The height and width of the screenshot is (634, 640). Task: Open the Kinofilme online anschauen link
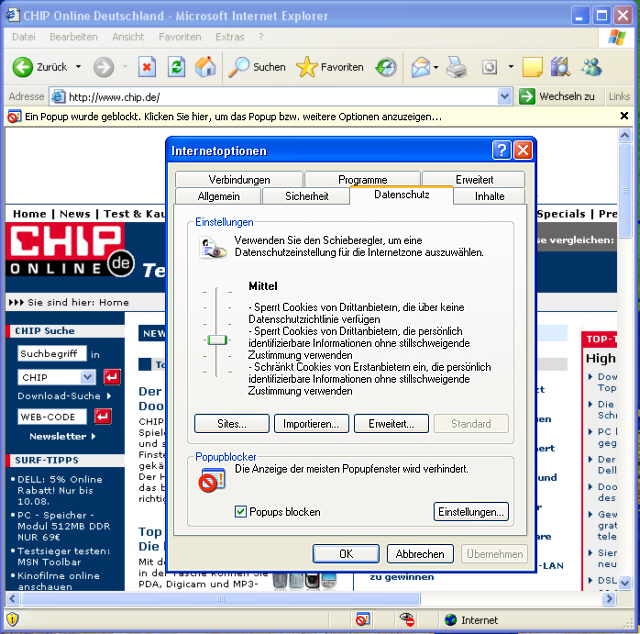[x=59, y=581]
